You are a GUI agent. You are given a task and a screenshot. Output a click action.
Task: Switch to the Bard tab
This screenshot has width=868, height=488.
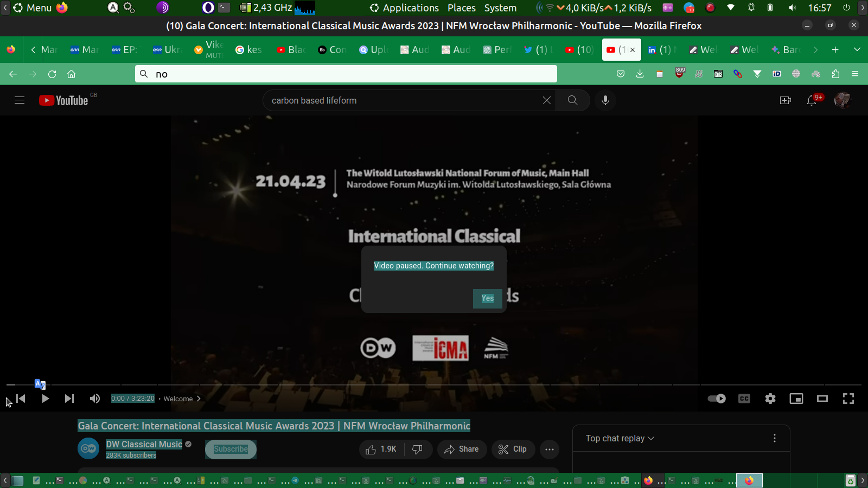click(x=786, y=50)
